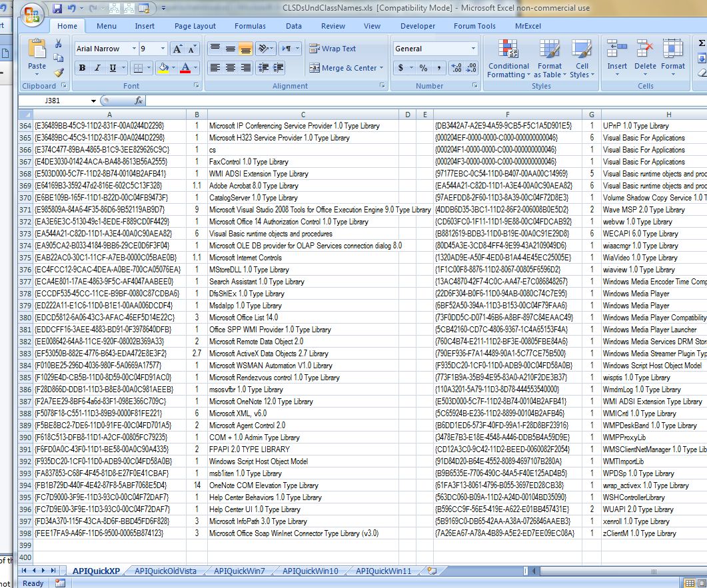Screen dimensions: 707x588
Task: Click the Paste clipboard icon
Action: click(37, 49)
